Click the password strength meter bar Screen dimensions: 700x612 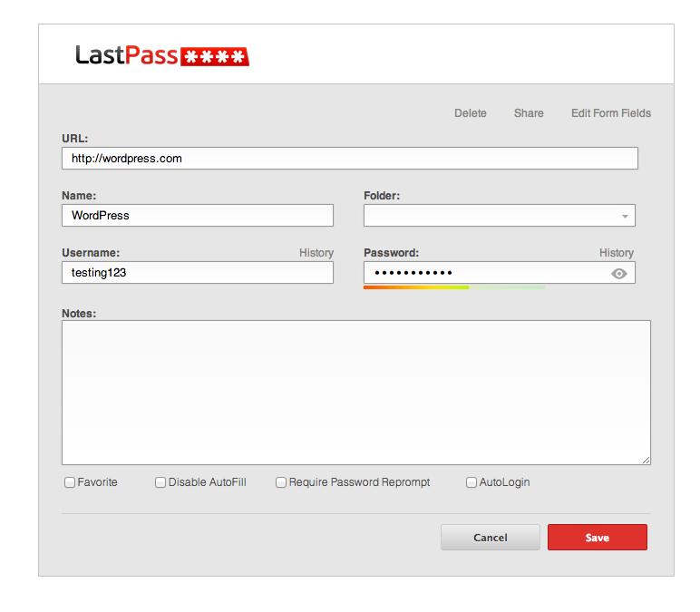pyautogui.click(x=453, y=287)
